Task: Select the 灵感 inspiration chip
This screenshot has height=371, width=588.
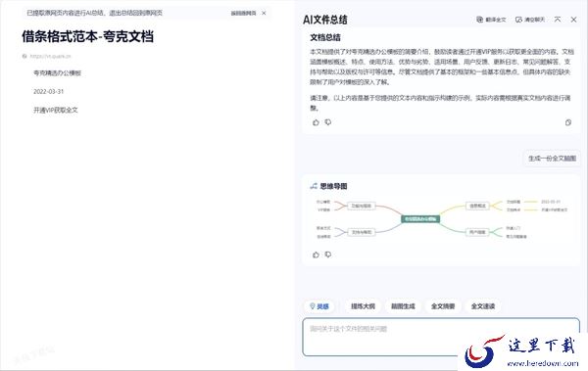Action: click(319, 306)
